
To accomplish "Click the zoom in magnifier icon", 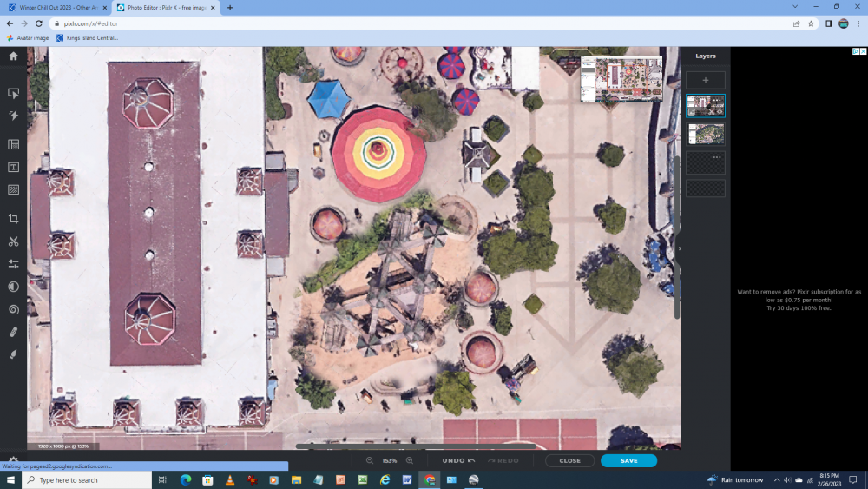I will 410,460.
